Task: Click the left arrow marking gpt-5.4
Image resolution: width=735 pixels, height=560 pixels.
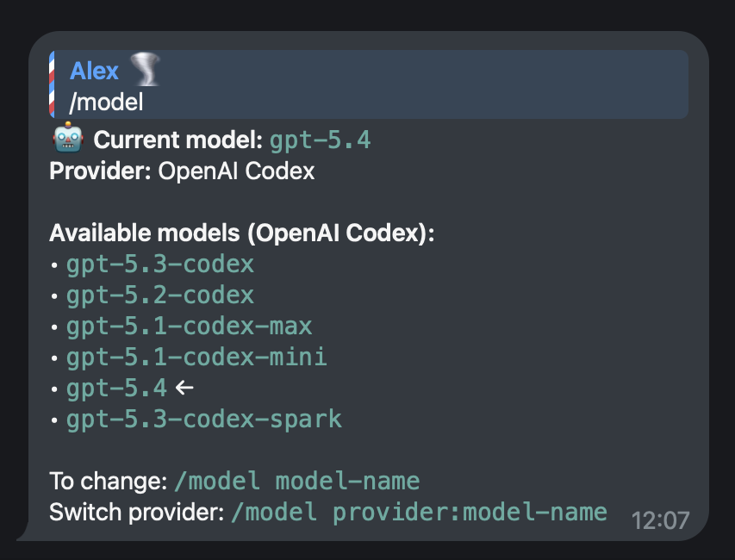Action: tap(184, 388)
